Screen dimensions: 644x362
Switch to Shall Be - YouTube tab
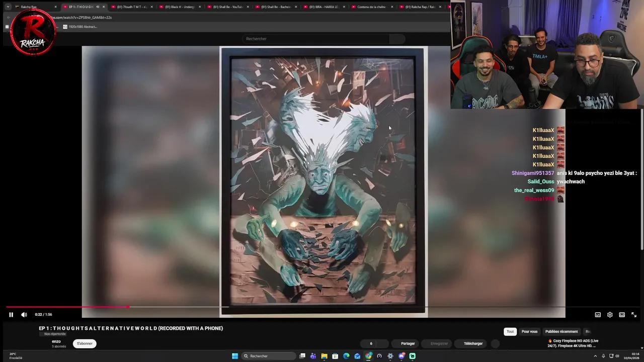tap(228, 7)
